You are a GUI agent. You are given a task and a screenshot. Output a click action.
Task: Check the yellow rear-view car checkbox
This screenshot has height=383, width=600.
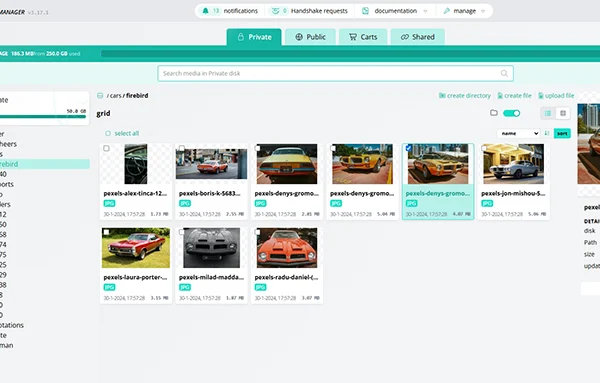pyautogui.click(x=258, y=148)
